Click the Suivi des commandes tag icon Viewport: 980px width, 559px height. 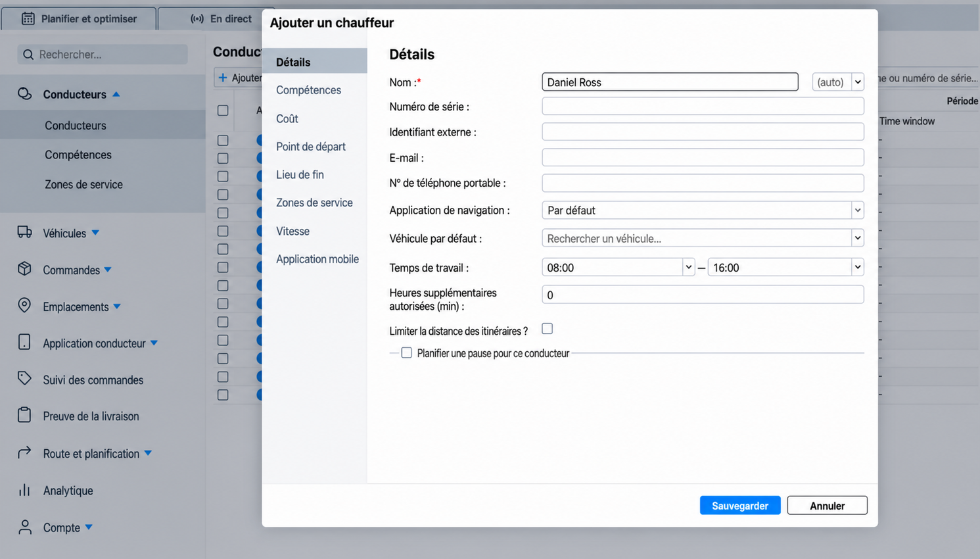coord(24,379)
